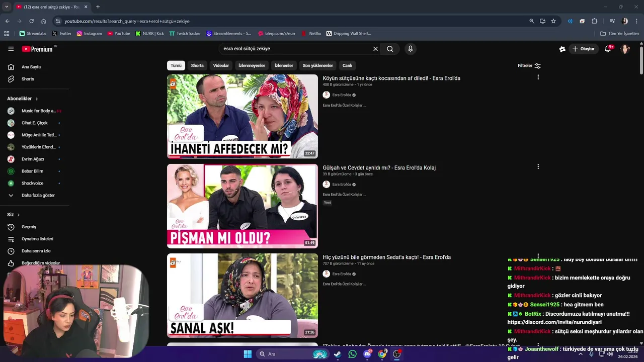Open WhatsApp from the taskbar
Screen dimensions: 644x362
pyautogui.click(x=352, y=354)
